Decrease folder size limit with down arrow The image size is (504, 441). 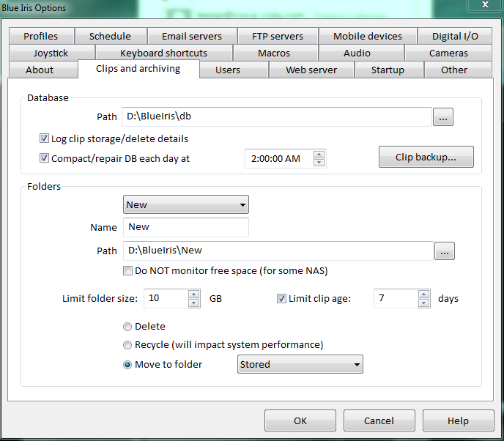click(194, 303)
